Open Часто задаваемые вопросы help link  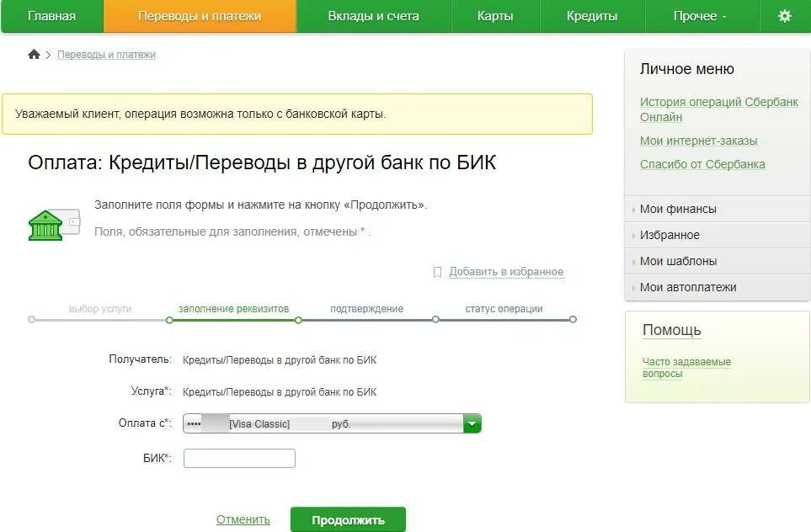tap(686, 368)
